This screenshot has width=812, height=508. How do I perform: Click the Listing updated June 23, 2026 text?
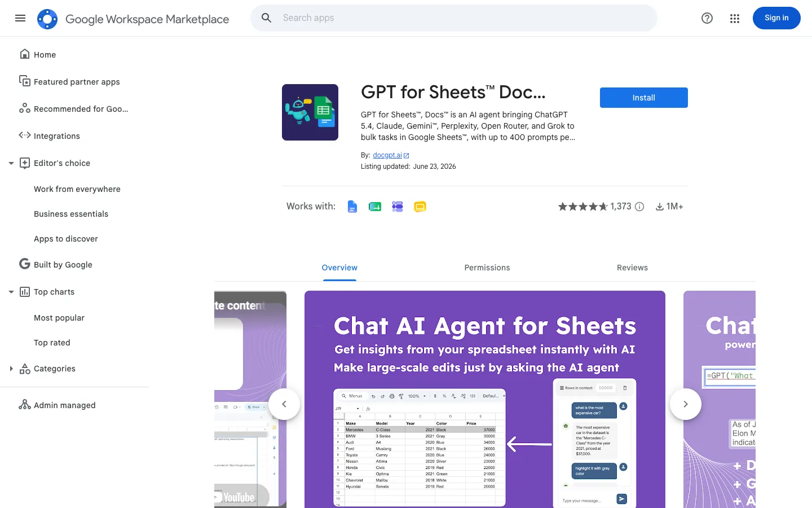(408, 167)
